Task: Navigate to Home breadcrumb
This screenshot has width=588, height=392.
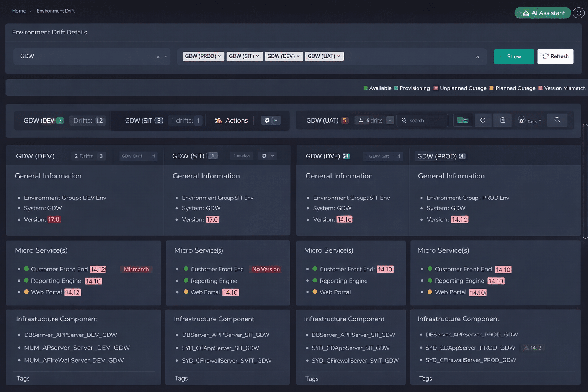Action: pos(19,11)
